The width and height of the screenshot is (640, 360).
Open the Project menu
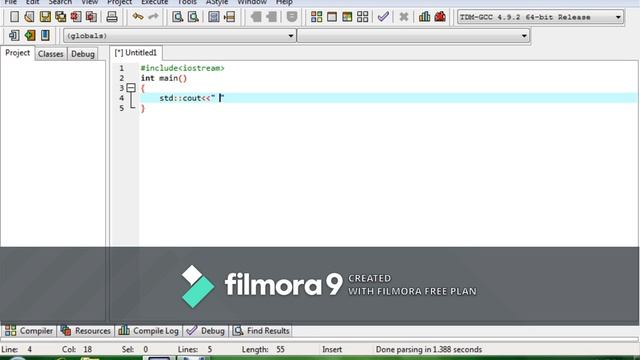click(x=119, y=2)
